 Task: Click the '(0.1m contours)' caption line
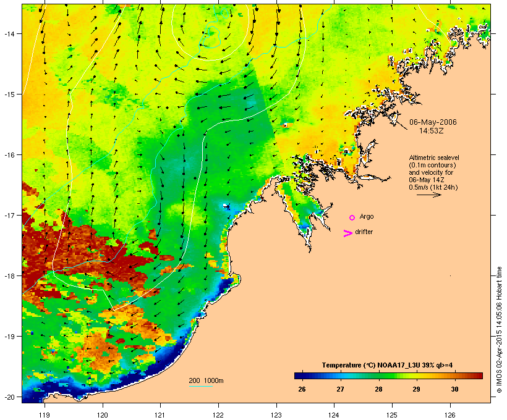click(432, 165)
